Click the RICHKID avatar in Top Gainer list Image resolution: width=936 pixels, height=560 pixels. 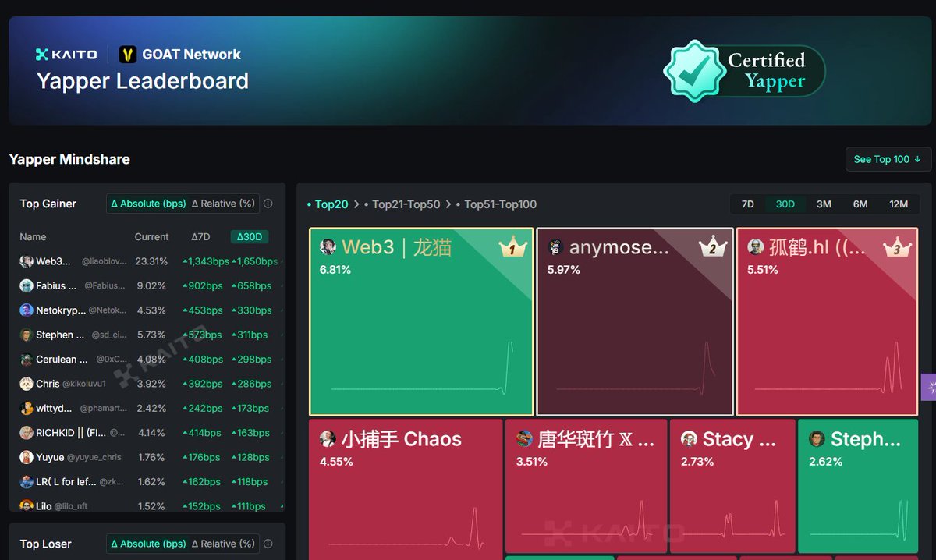27,433
